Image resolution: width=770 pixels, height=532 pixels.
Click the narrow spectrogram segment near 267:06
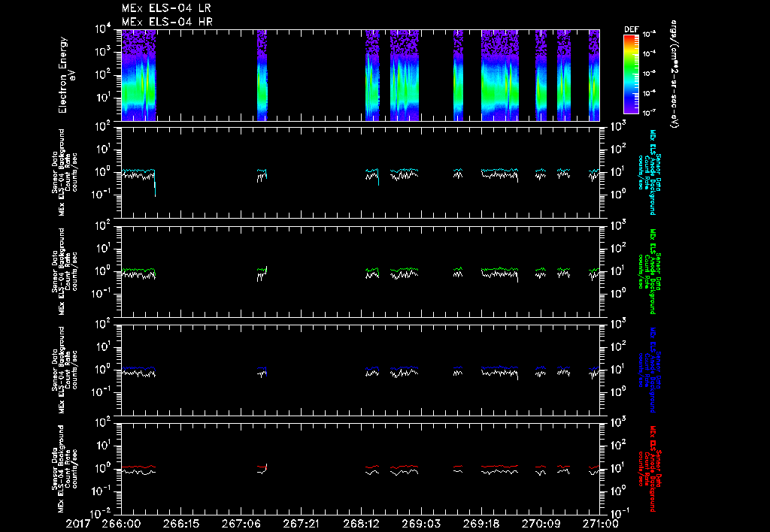[x=262, y=75]
